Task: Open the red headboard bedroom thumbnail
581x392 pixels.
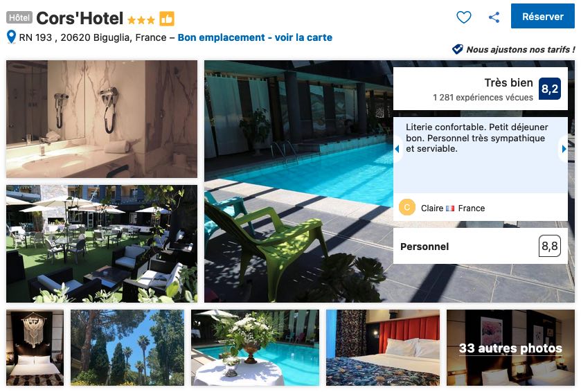Action: tap(383, 348)
